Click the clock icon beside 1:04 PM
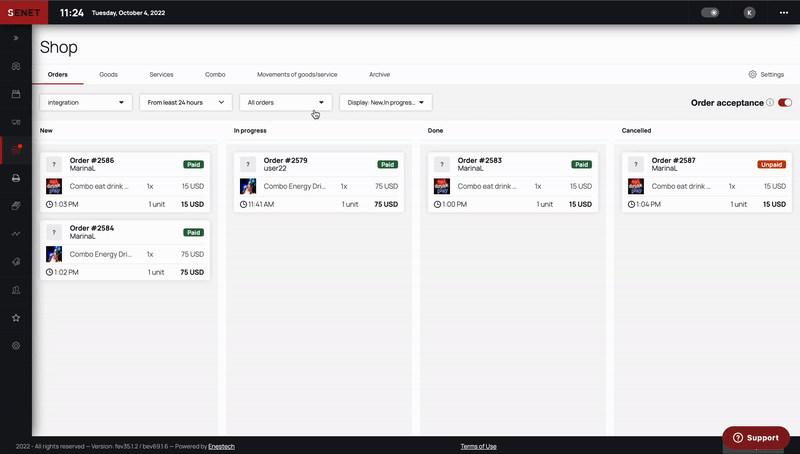 point(631,204)
